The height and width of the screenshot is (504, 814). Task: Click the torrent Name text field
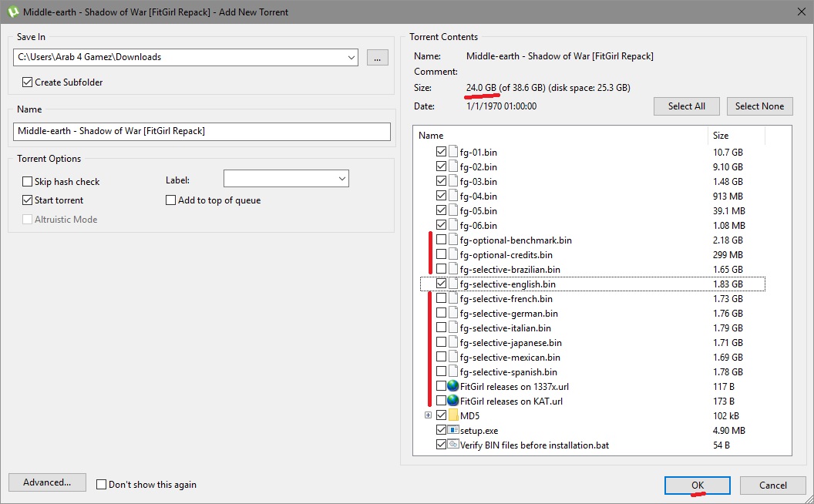(202, 131)
